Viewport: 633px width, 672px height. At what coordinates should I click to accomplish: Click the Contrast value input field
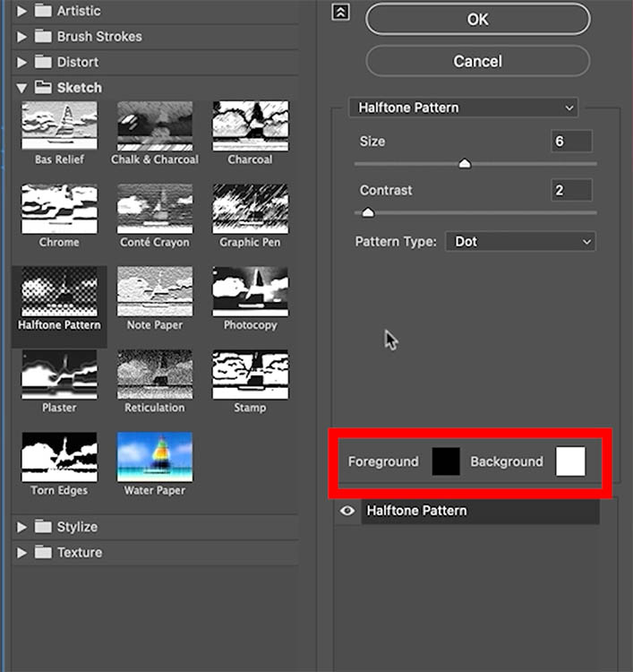[x=571, y=190]
